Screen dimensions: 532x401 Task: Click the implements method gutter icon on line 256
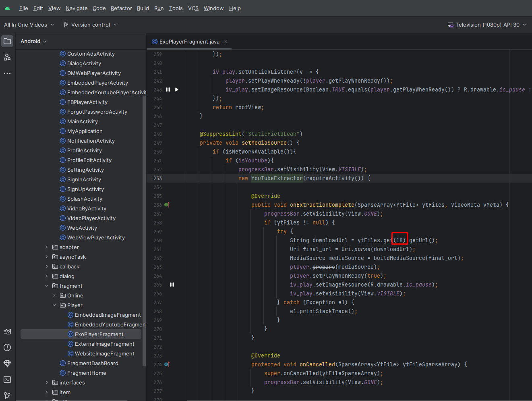tap(167, 205)
